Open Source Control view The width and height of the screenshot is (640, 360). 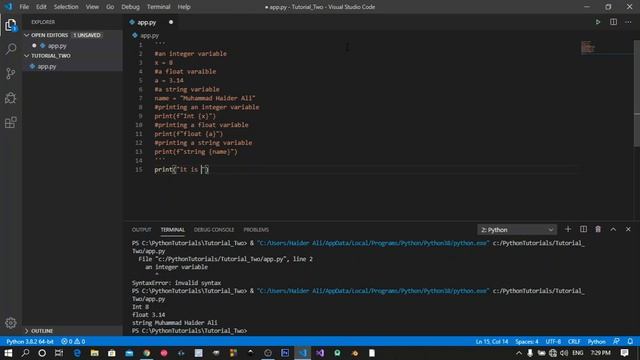click(11, 73)
